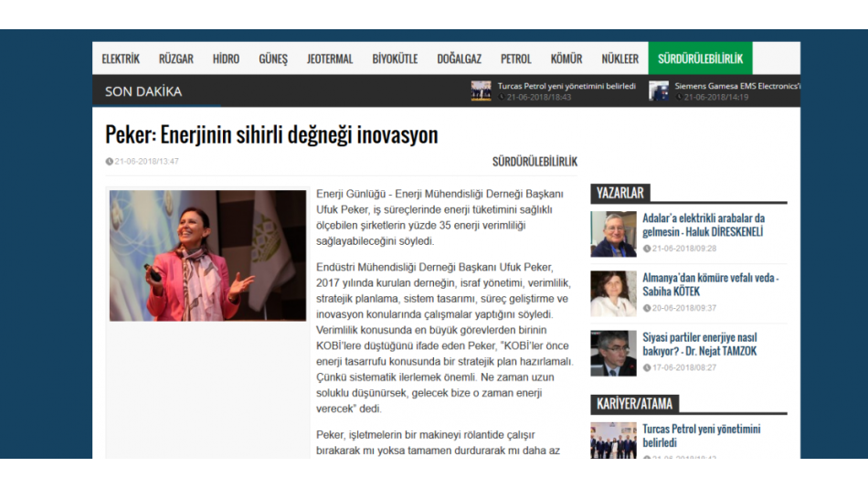This screenshot has width=868, height=488.
Task: Select the green SÜRDÜRÜLEBİLİRLİK tab
Action: 700,58
